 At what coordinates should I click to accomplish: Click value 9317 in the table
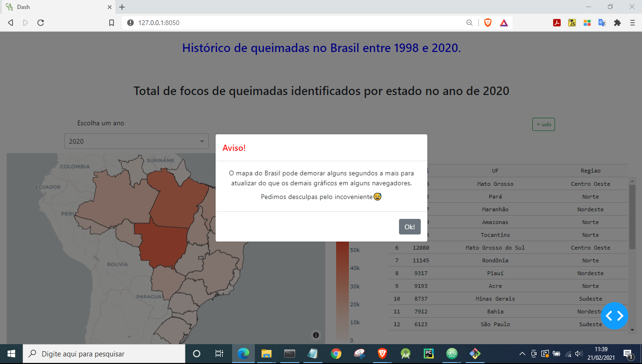[x=421, y=273]
